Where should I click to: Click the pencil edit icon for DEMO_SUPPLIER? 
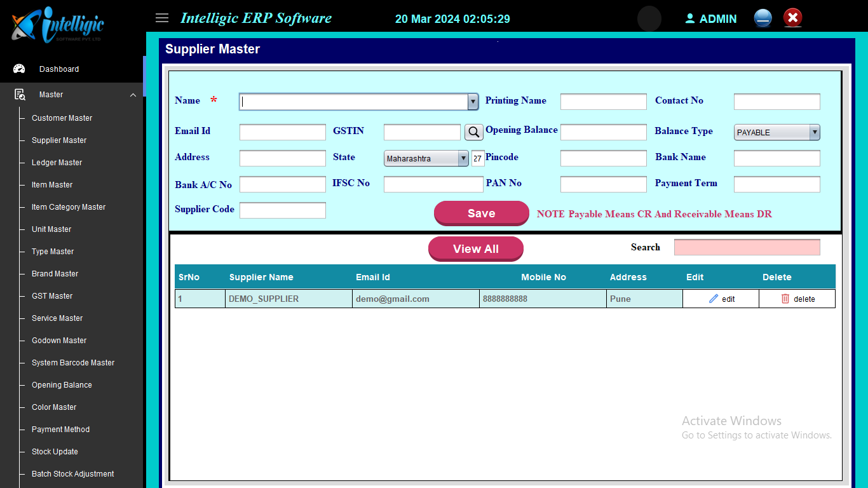(714, 299)
